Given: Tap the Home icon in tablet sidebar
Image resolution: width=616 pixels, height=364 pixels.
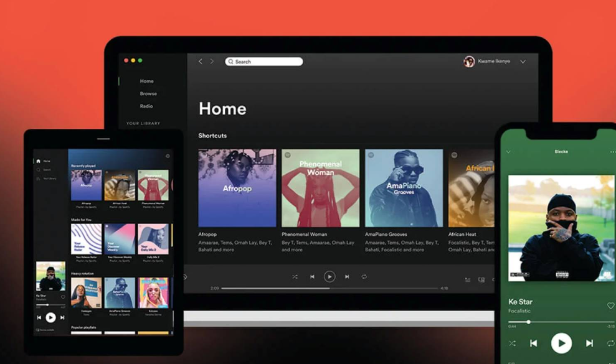Looking at the screenshot, I should click(39, 161).
